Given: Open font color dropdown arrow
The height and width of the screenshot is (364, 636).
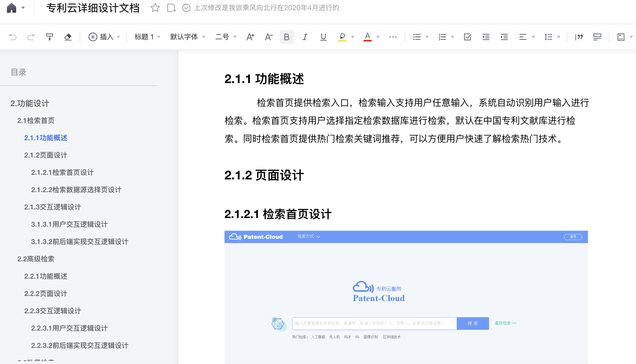Looking at the screenshot, I should click(378, 37).
